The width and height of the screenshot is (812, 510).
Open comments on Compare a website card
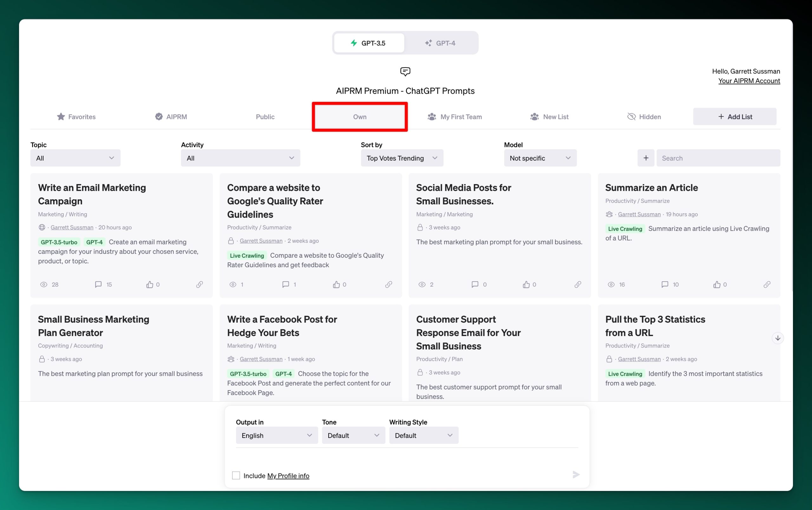click(285, 284)
